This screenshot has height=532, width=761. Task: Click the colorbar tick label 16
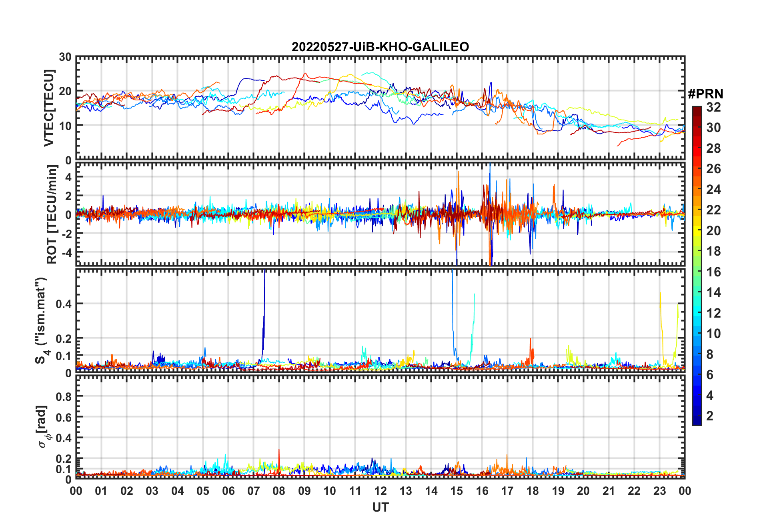pos(713,272)
